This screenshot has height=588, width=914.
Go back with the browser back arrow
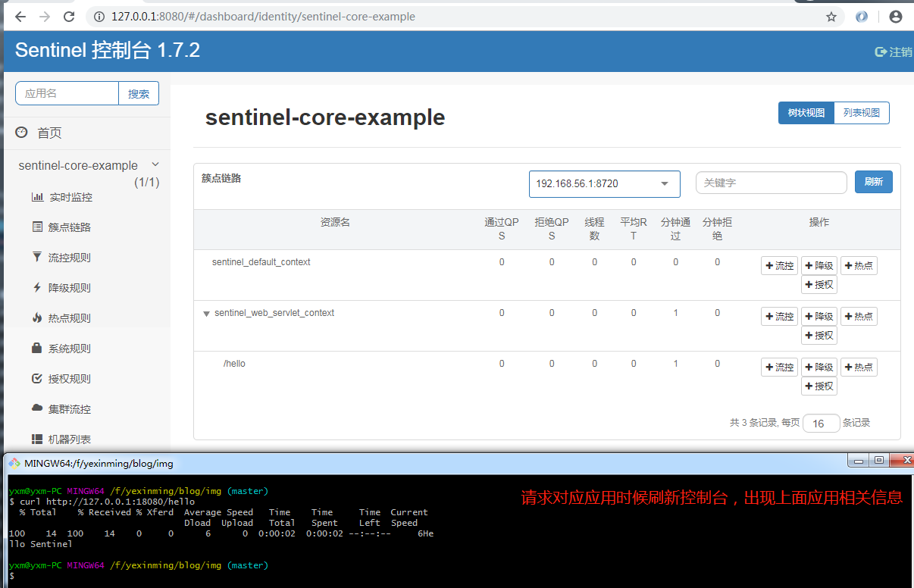coord(20,16)
